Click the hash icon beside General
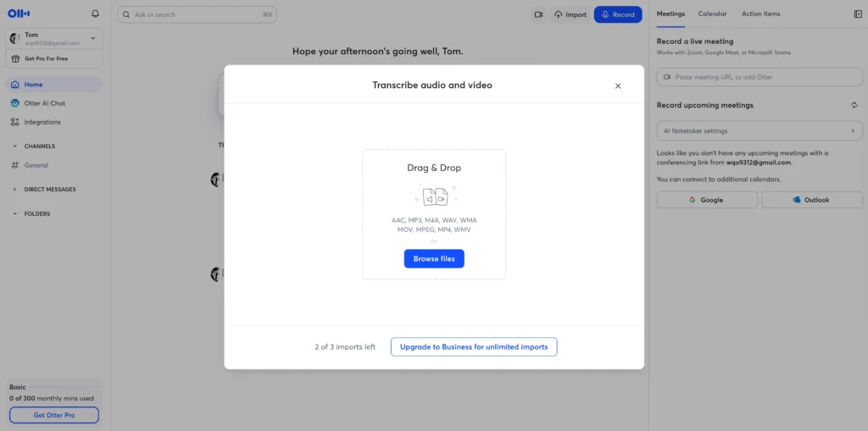 coord(15,165)
